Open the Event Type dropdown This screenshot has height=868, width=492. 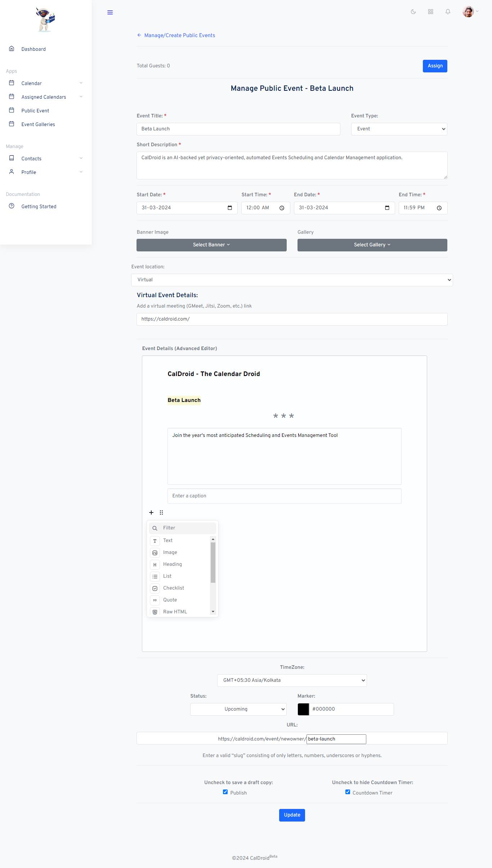click(x=399, y=129)
